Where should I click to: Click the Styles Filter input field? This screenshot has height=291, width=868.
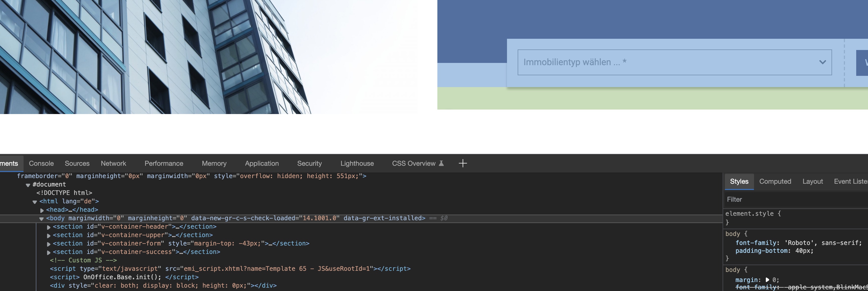796,200
